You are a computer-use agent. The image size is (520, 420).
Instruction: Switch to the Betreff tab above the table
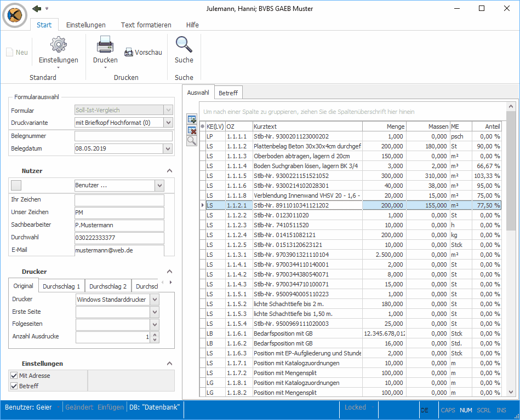(x=228, y=93)
